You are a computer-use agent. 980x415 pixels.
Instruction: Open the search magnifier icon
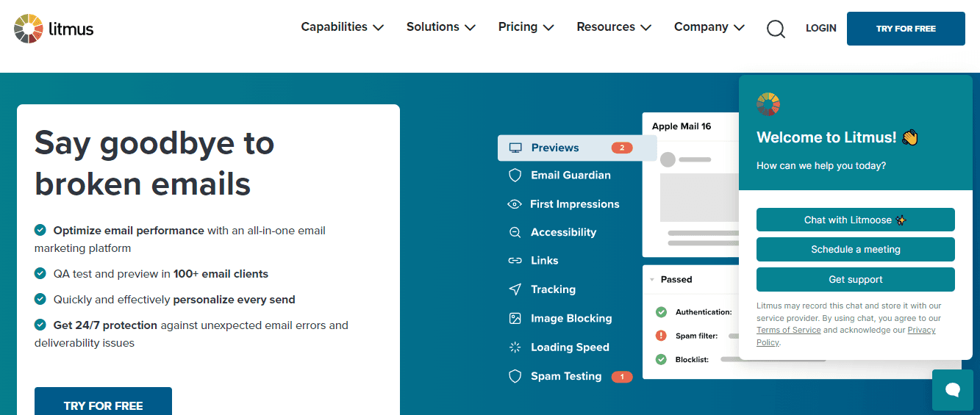776,29
